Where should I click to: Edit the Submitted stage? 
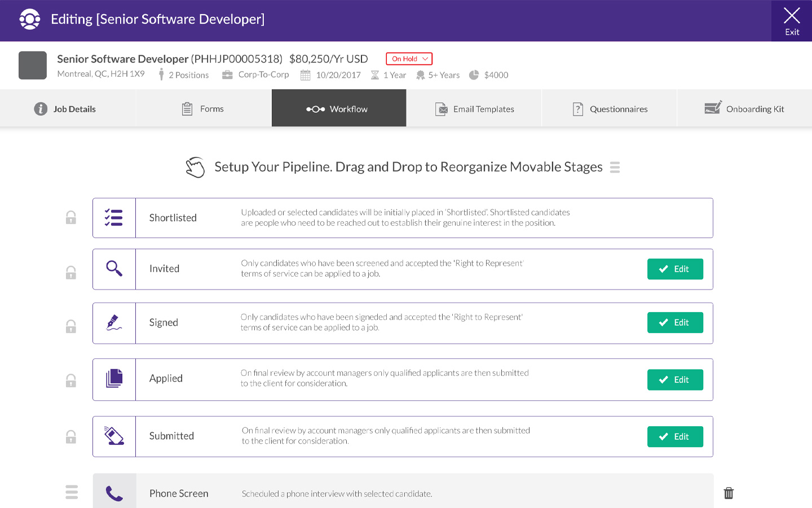[675, 437]
